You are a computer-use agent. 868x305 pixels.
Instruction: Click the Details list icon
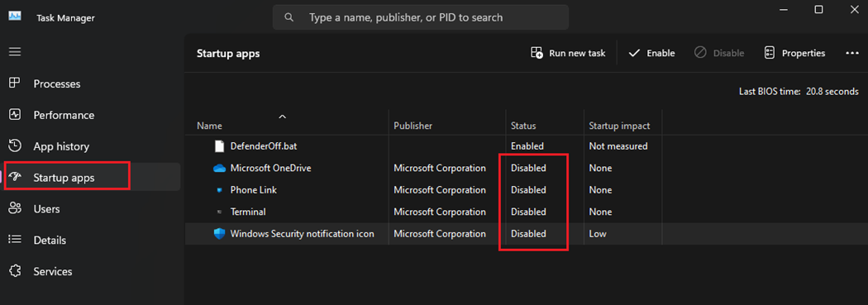15,240
